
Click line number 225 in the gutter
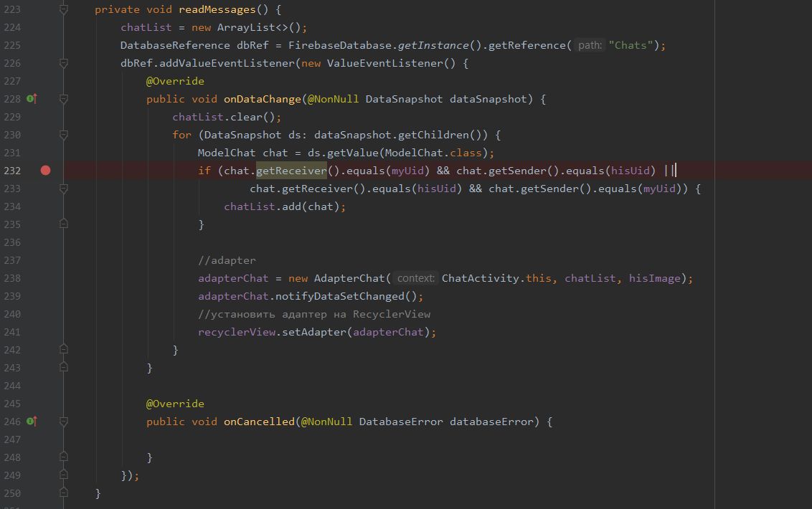click(12, 45)
